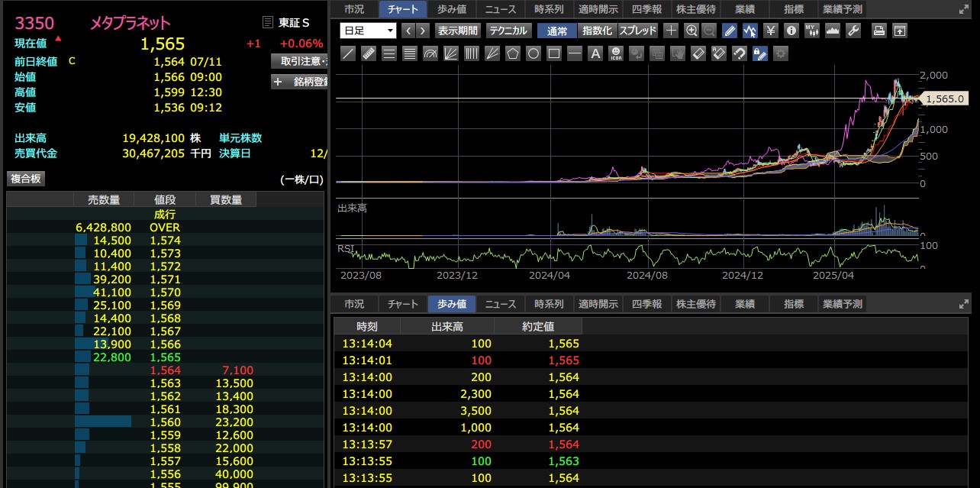
Task: Open the MY chart settings icon
Action: [x=812, y=31]
